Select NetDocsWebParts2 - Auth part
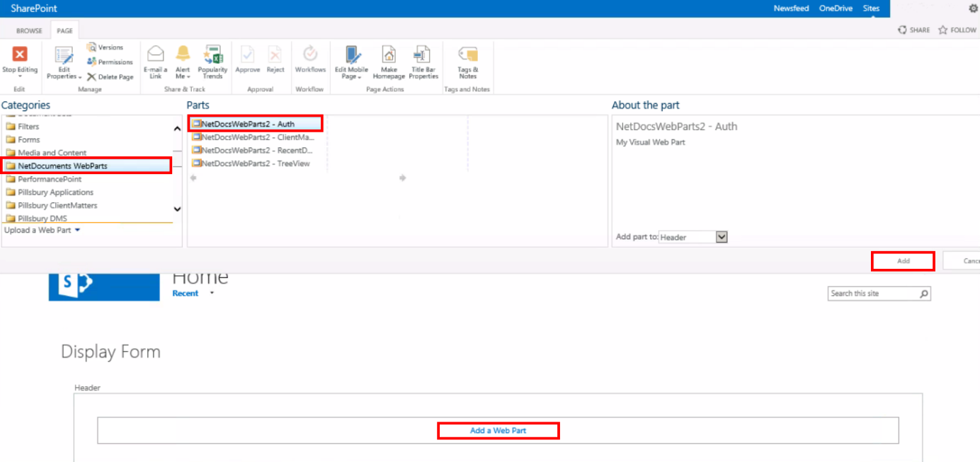 [x=256, y=124]
